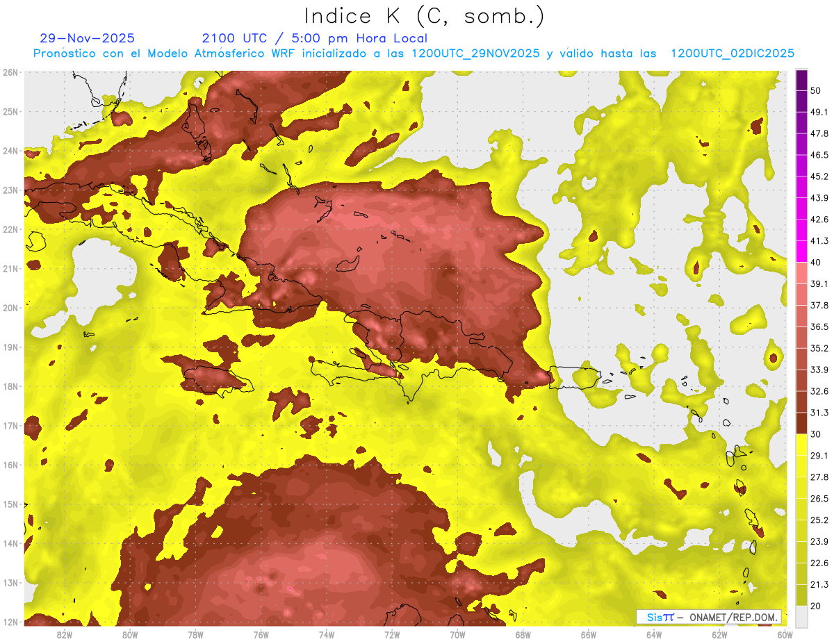Click the "64W" longitude label
Image resolution: width=834 pixels, height=644 pixels.
[x=654, y=634]
